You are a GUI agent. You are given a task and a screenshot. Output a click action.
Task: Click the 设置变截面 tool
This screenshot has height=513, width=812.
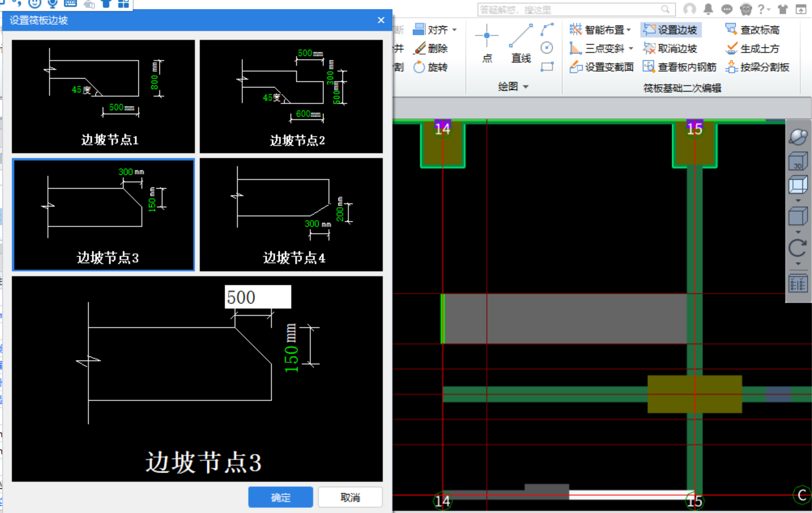click(x=601, y=67)
